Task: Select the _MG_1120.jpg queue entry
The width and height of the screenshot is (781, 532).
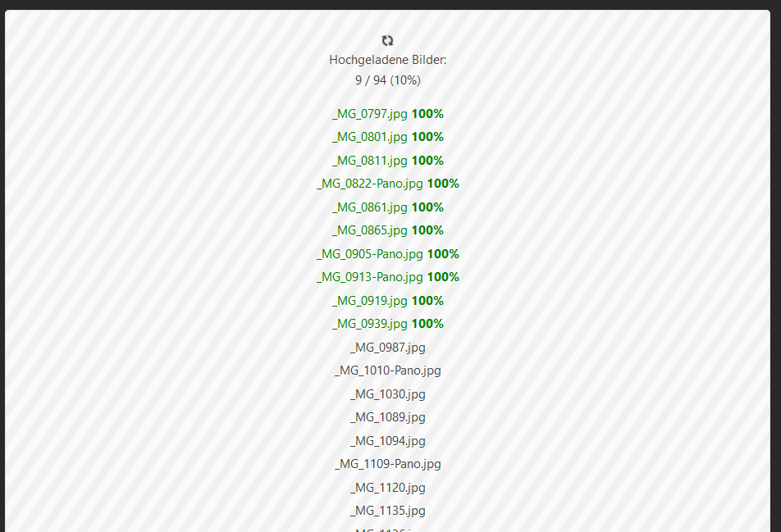Action: (388, 488)
